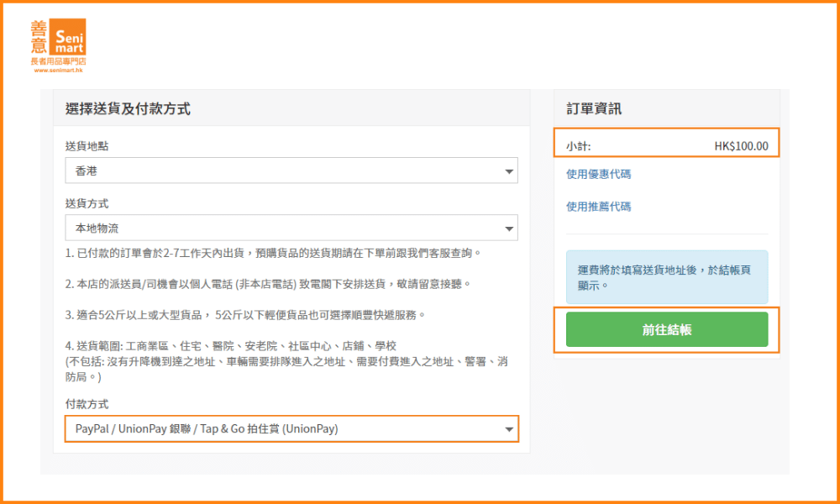
Task: Click the 選擇送貨及付款方式 heading
Action: pyautogui.click(x=128, y=108)
